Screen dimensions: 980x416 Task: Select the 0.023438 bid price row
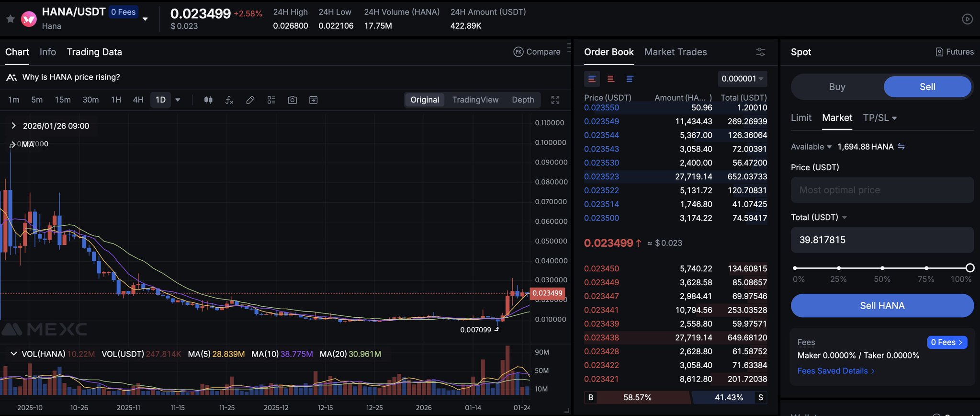[676, 337]
